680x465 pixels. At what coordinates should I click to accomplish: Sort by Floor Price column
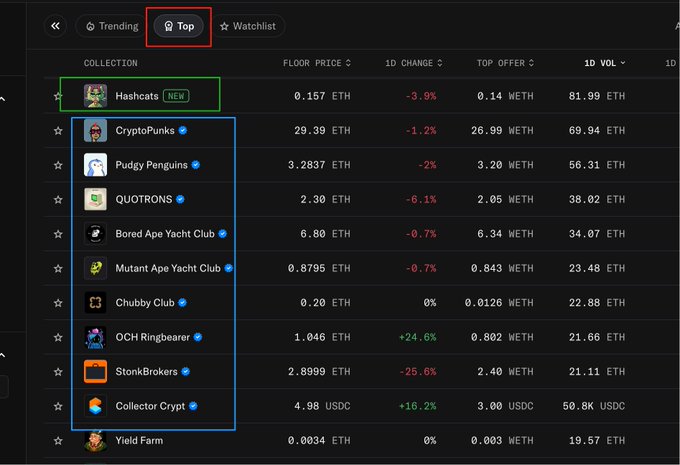click(317, 63)
